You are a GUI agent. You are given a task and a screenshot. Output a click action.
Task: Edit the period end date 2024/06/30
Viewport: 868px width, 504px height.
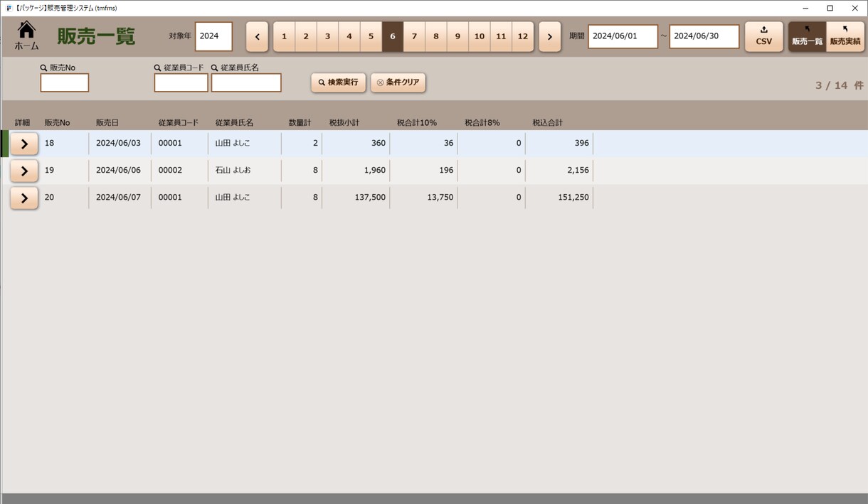(x=704, y=36)
